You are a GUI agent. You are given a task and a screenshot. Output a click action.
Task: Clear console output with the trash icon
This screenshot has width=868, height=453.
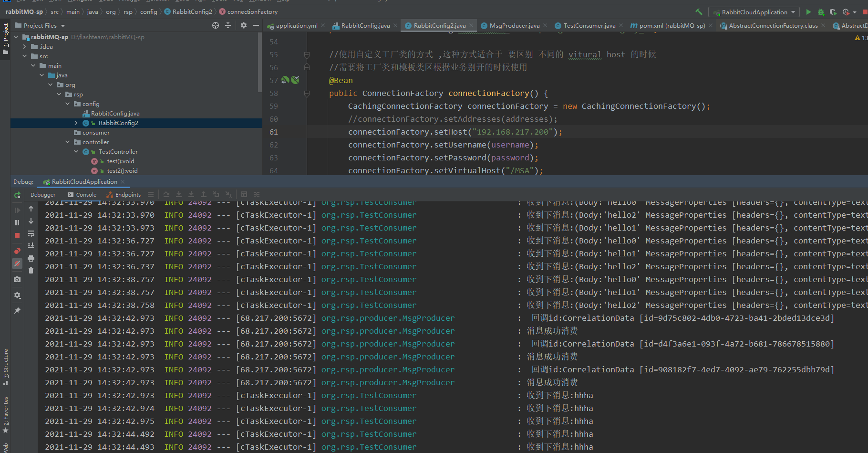(31, 271)
